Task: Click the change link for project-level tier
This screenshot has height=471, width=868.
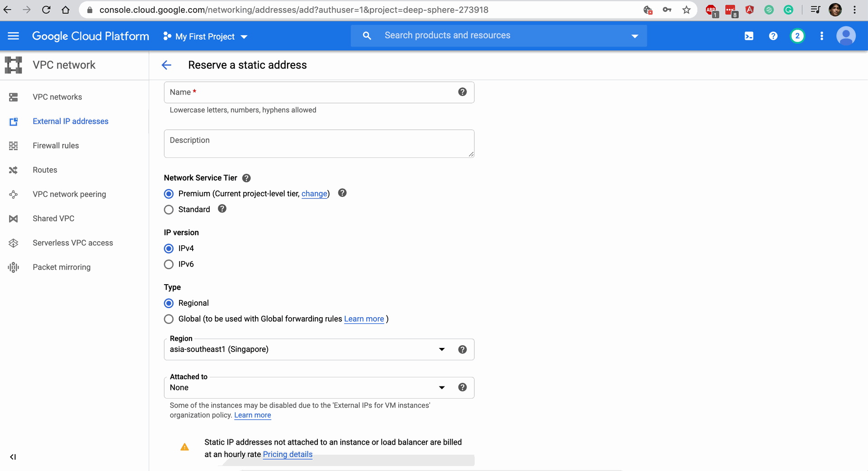Action: (x=314, y=194)
